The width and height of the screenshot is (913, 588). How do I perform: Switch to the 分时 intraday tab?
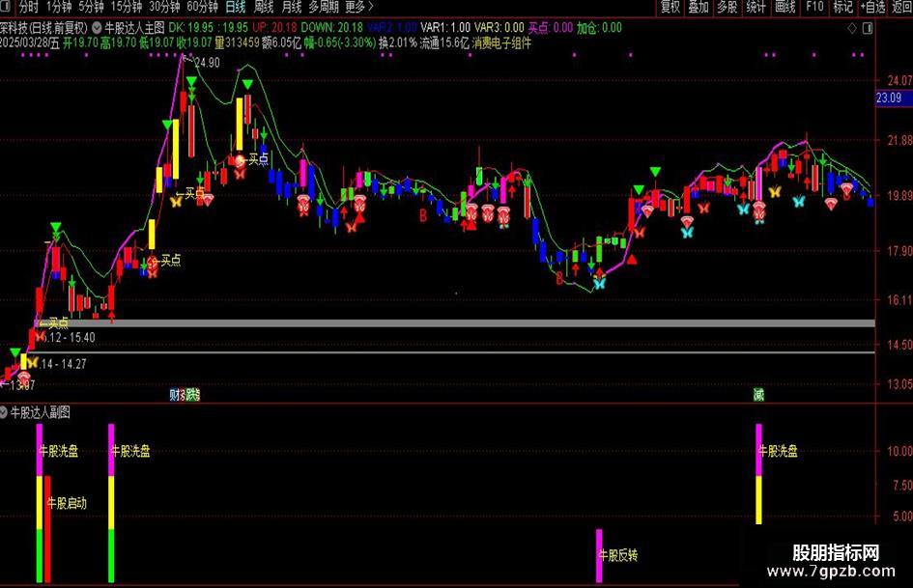(29, 7)
